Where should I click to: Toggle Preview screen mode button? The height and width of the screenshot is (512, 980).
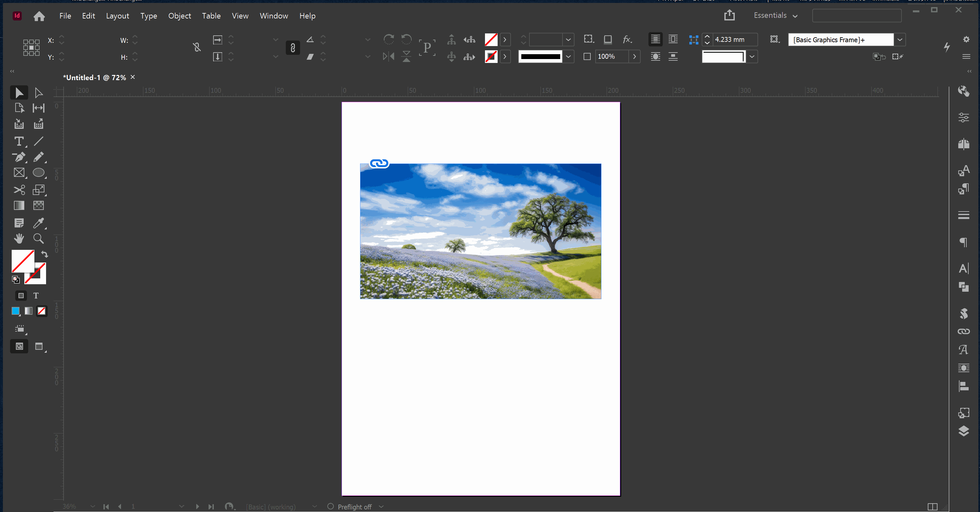39,347
